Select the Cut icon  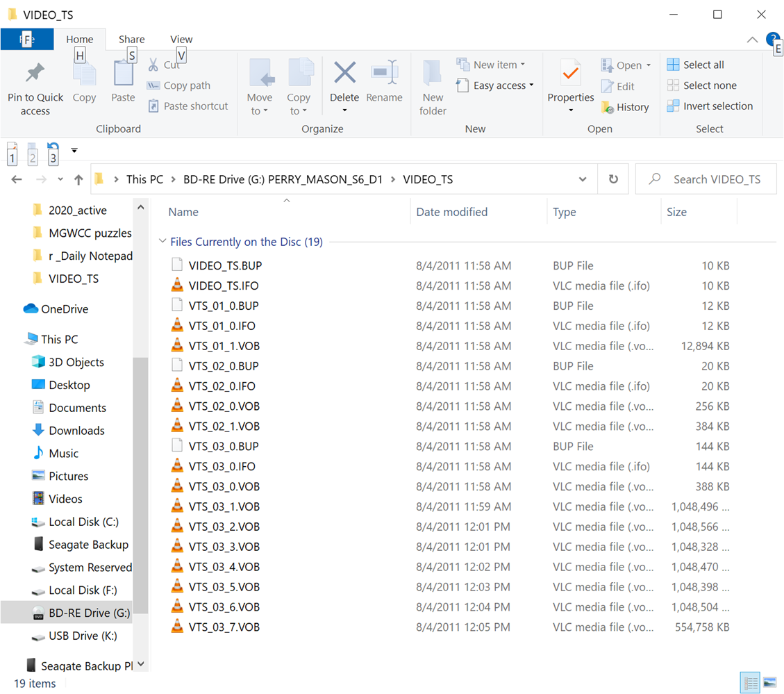pyautogui.click(x=154, y=64)
